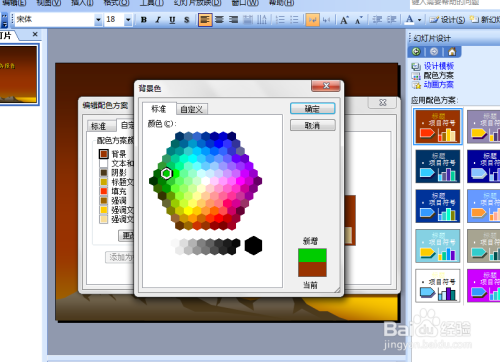Apply distributed text alignment
This screenshot has width=500, height=362.
pos(248,20)
